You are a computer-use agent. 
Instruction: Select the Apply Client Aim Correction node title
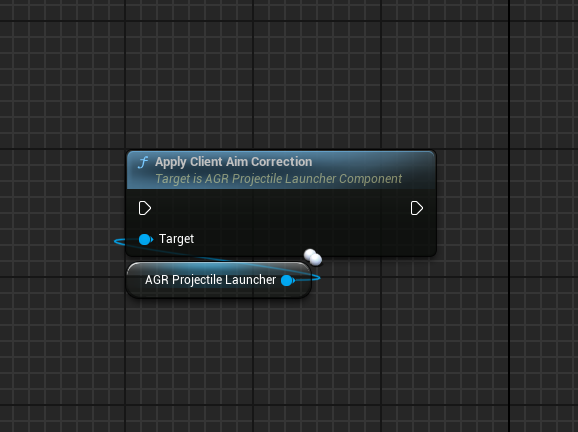[233, 162]
